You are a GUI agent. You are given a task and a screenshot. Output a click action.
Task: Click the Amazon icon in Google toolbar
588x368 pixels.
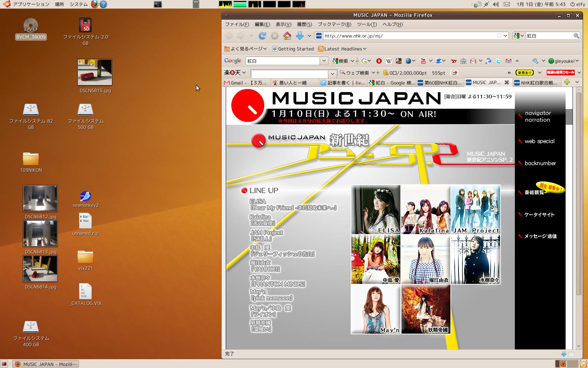pyautogui.click(x=398, y=61)
